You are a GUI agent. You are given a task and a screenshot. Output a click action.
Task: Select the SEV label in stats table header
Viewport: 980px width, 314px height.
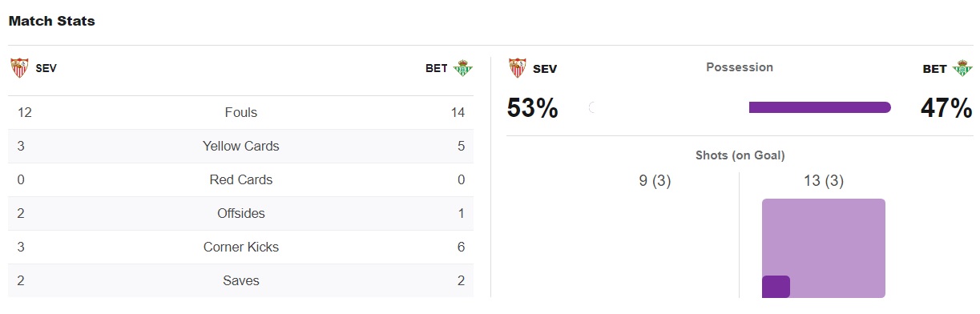click(x=46, y=68)
